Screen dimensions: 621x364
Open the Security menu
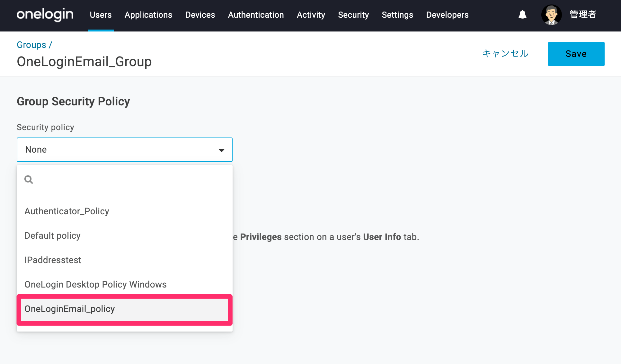point(353,15)
